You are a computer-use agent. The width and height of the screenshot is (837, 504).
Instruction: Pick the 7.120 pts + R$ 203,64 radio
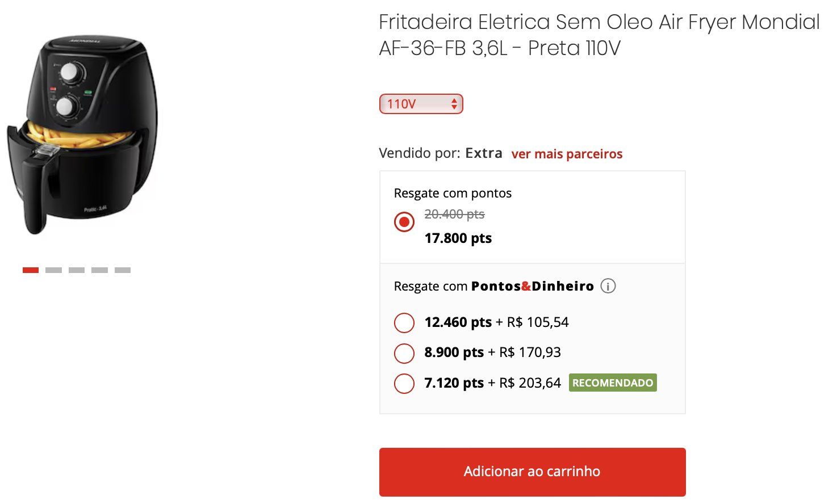[404, 383]
